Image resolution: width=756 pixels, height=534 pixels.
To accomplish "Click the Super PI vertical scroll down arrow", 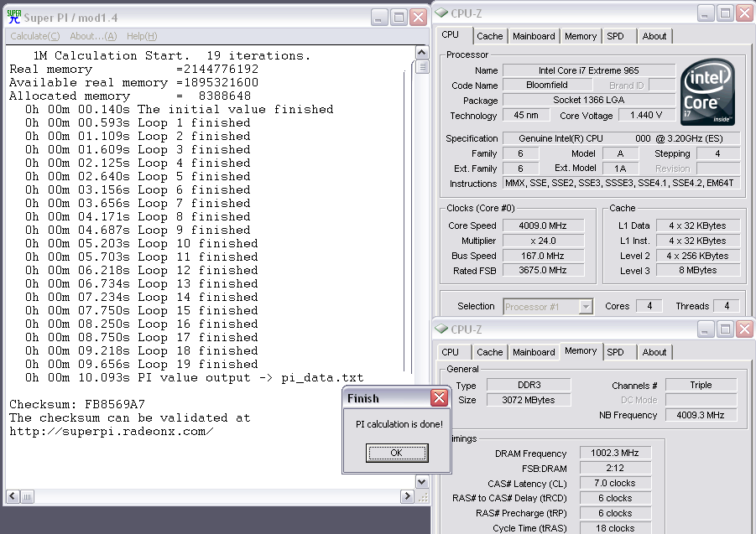I will (x=421, y=481).
